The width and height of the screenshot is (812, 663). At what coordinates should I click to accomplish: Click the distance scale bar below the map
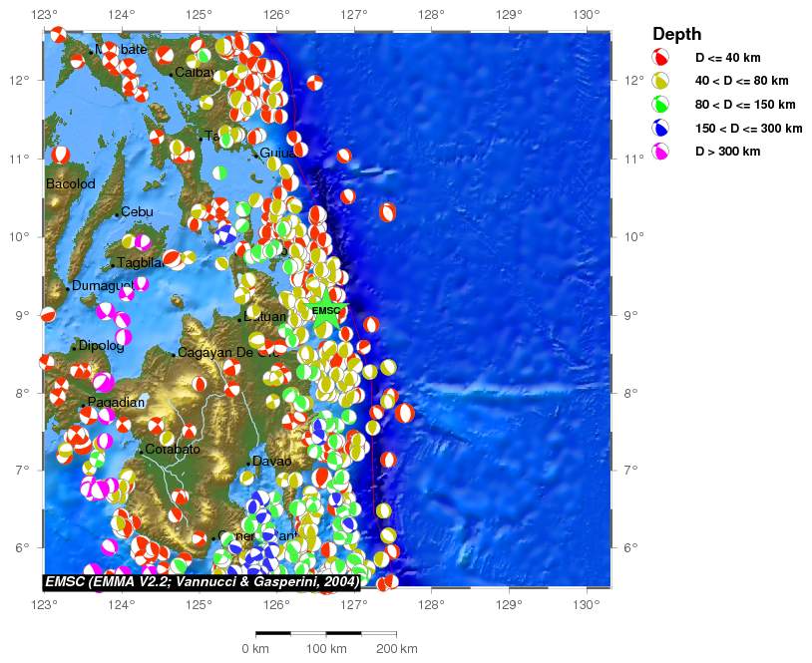(326, 633)
